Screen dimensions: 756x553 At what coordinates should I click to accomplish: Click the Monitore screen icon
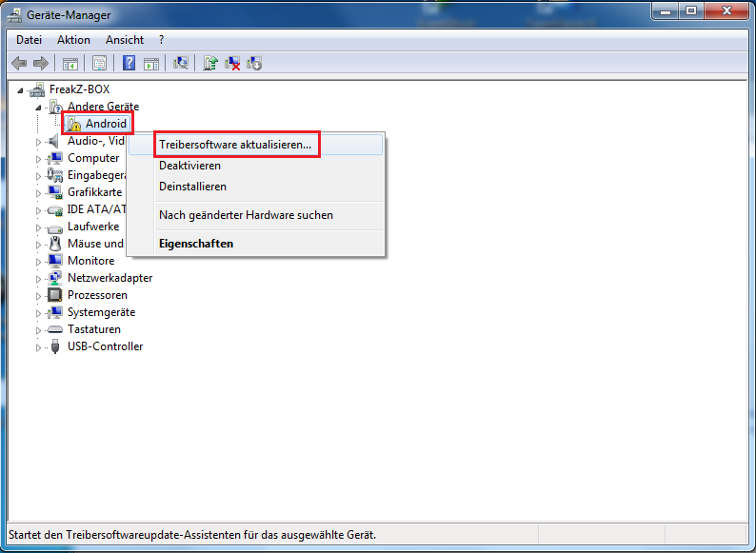click(55, 261)
